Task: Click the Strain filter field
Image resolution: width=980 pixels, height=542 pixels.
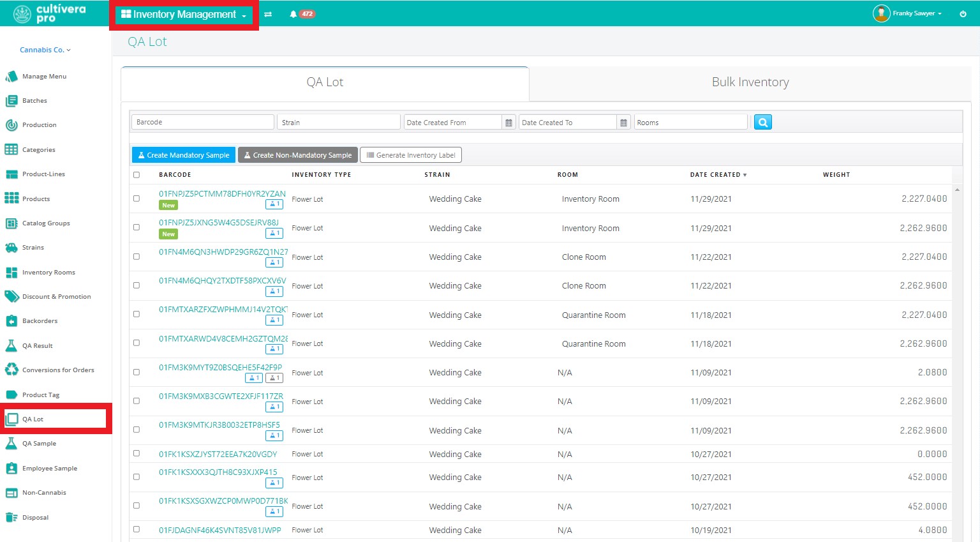Action: point(339,122)
